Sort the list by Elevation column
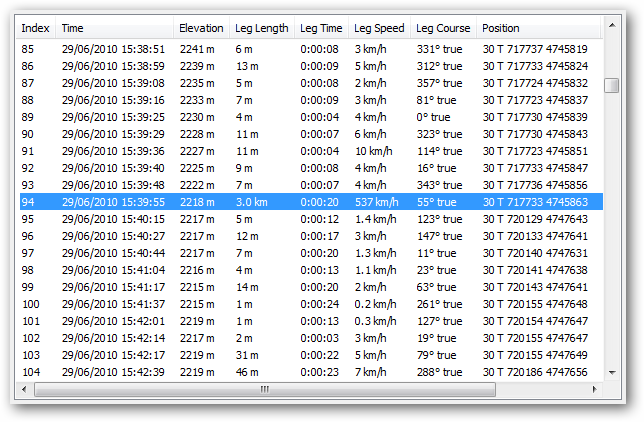Image resolution: width=644 pixels, height=422 pixels. coord(201,28)
